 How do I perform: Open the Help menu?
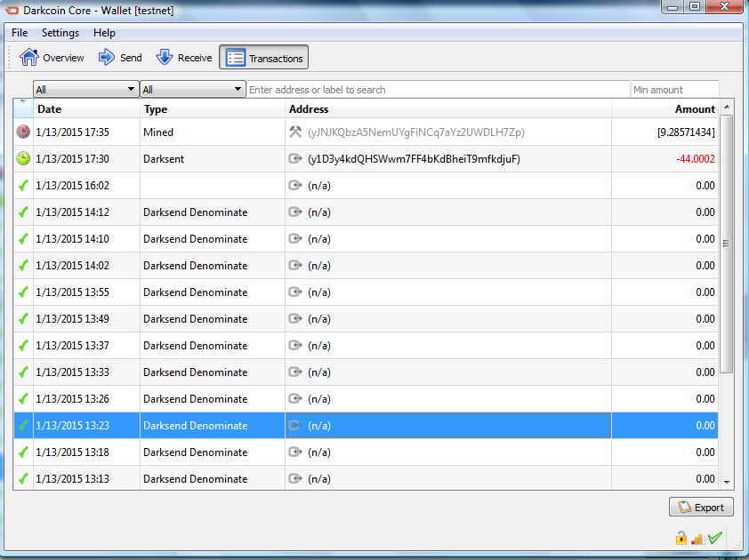pos(104,33)
